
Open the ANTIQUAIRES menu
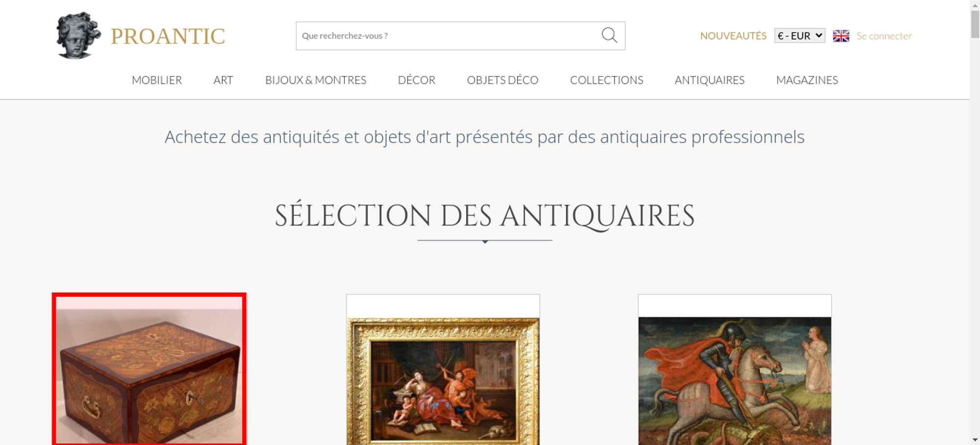pos(710,80)
